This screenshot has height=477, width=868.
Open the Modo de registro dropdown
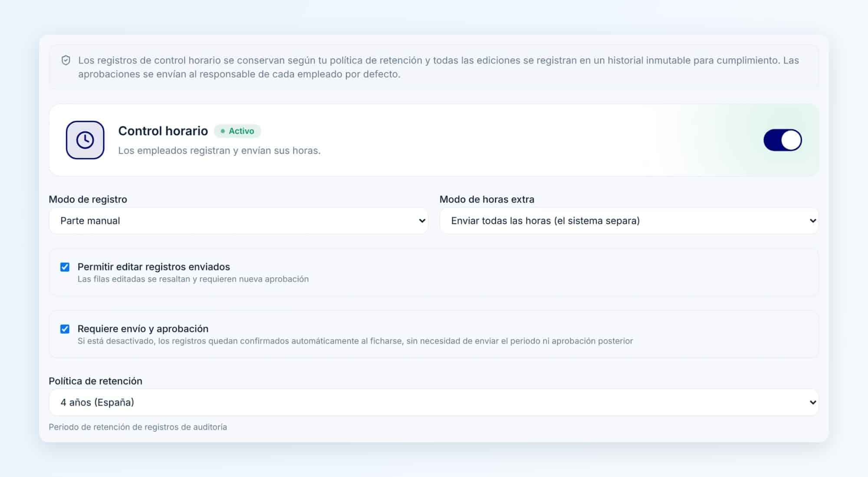(x=238, y=221)
